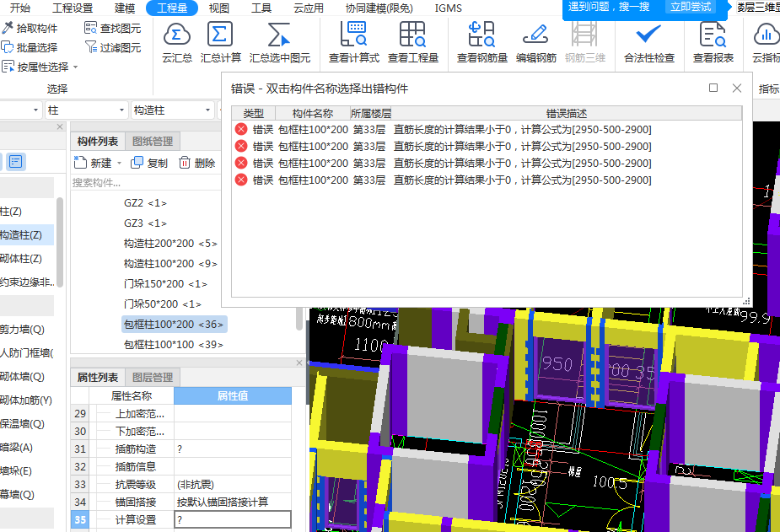Screen dimensions: 780x532
Task: Click the list view icon in left panel
Action: point(16,162)
